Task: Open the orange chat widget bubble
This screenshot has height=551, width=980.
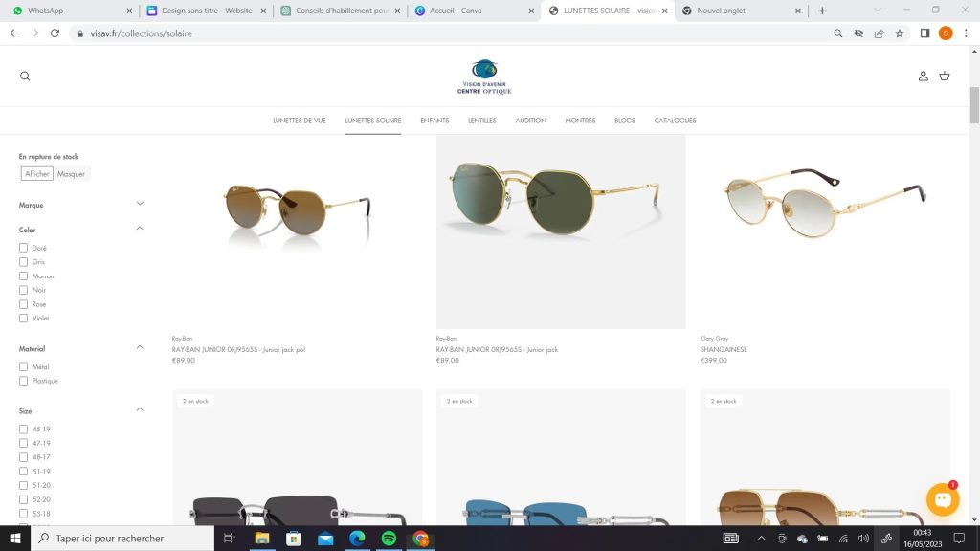Action: pyautogui.click(x=943, y=499)
